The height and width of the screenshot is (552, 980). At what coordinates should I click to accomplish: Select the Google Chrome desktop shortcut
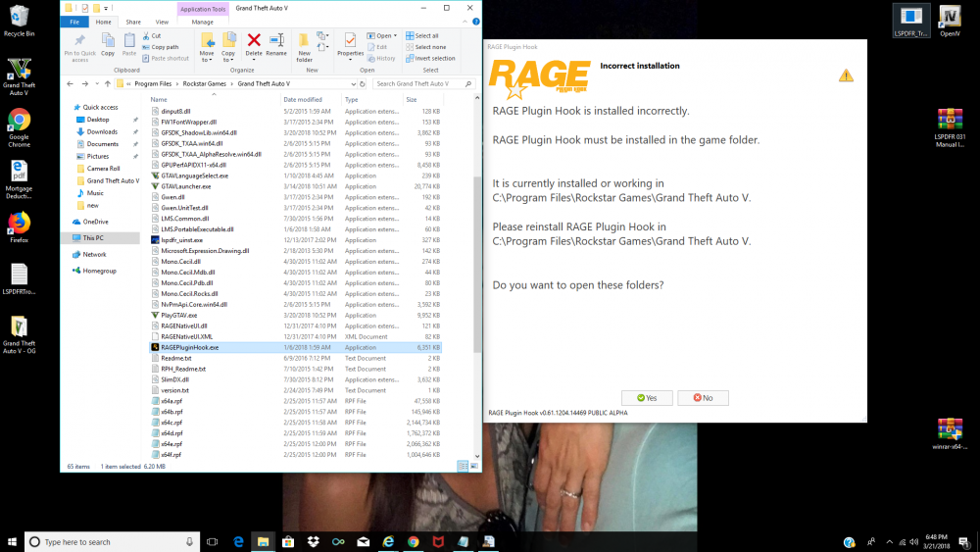[x=19, y=128]
